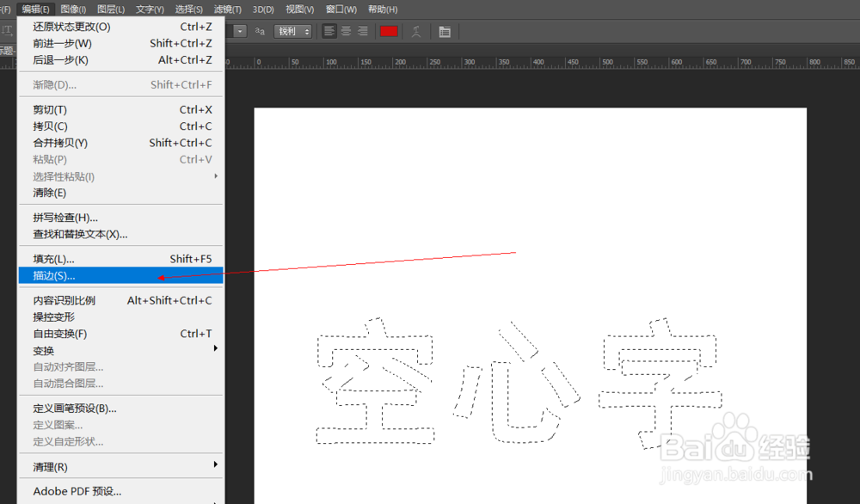This screenshot has height=504, width=860.
Task: Click 自动混合图层... greyed item
Action: click(x=120, y=384)
